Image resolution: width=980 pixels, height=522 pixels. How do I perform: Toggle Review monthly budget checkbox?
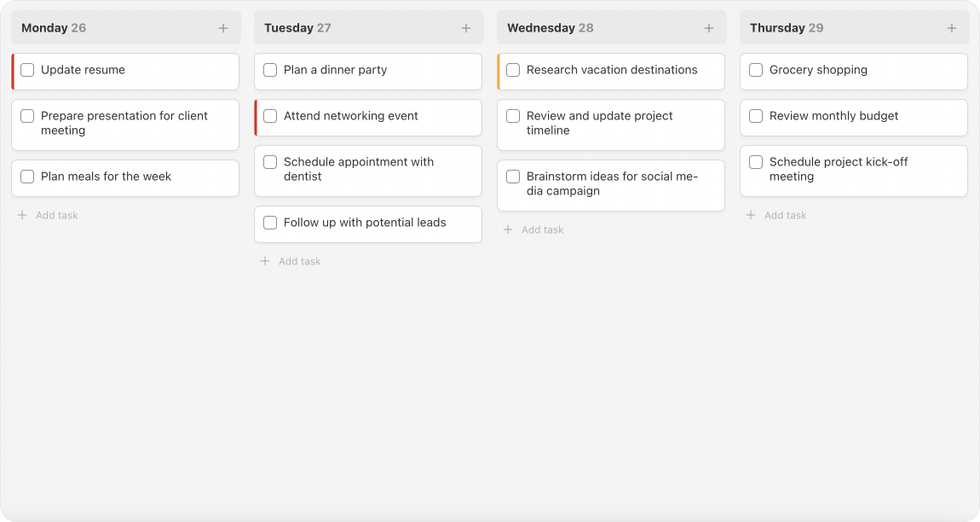(x=756, y=116)
